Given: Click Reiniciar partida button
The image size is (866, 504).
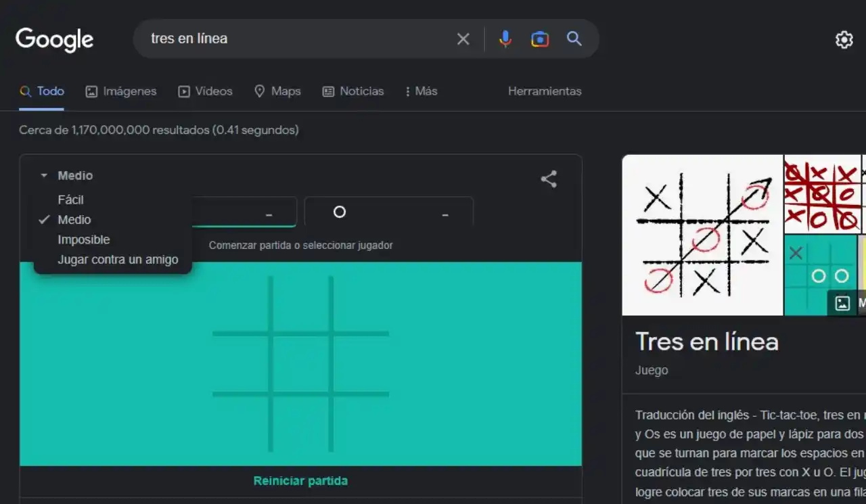Looking at the screenshot, I should pos(300,481).
